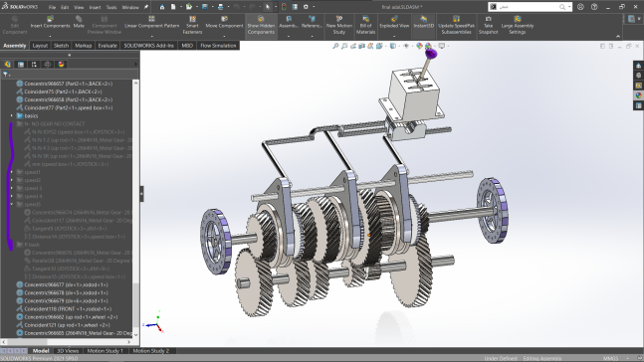Click Zoom to Fit in view toolbar

click(335, 46)
